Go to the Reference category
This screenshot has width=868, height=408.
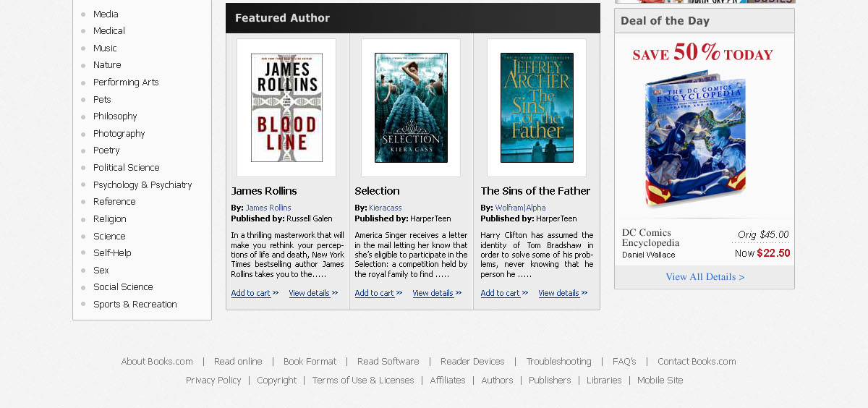114,202
